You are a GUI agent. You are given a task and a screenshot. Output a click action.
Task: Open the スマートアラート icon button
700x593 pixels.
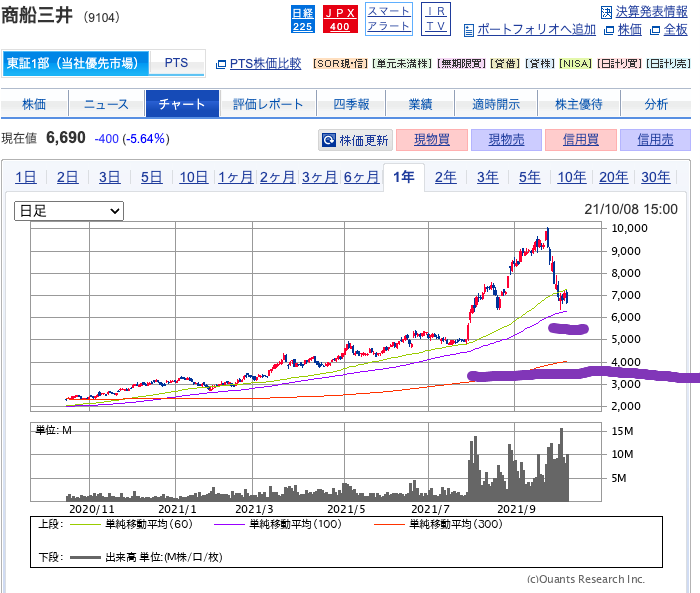point(389,19)
